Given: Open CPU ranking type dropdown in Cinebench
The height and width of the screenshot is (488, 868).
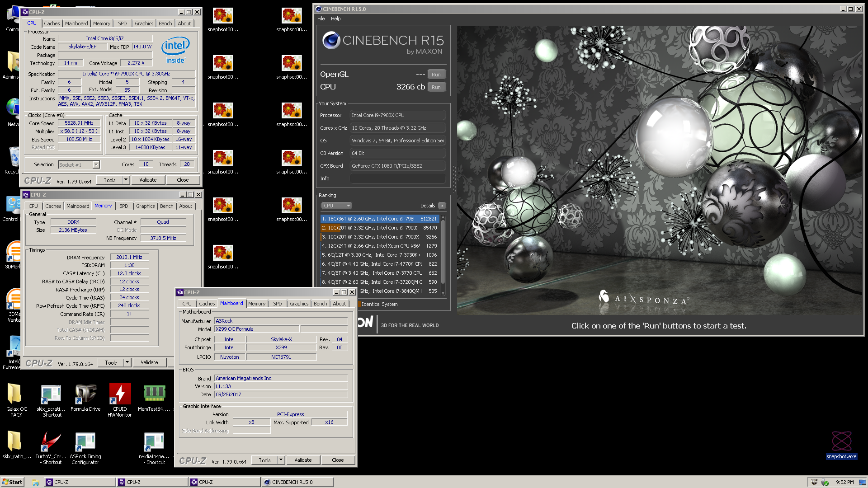Looking at the screenshot, I should pyautogui.click(x=336, y=206).
